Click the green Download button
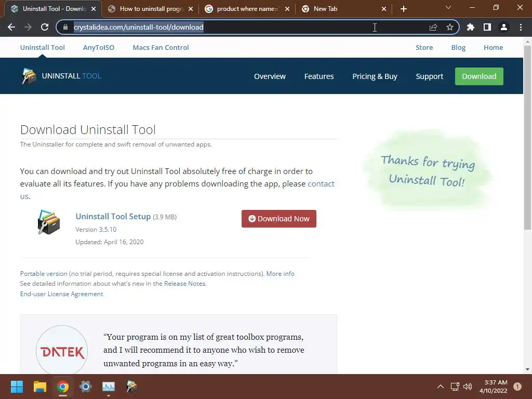Screen dimensions: 532x399 (479, 76)
